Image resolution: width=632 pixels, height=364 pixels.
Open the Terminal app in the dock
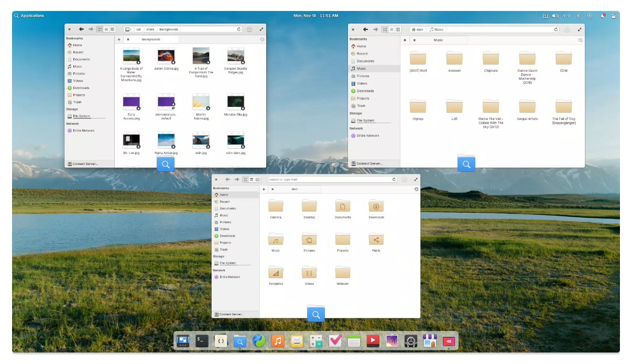[202, 341]
